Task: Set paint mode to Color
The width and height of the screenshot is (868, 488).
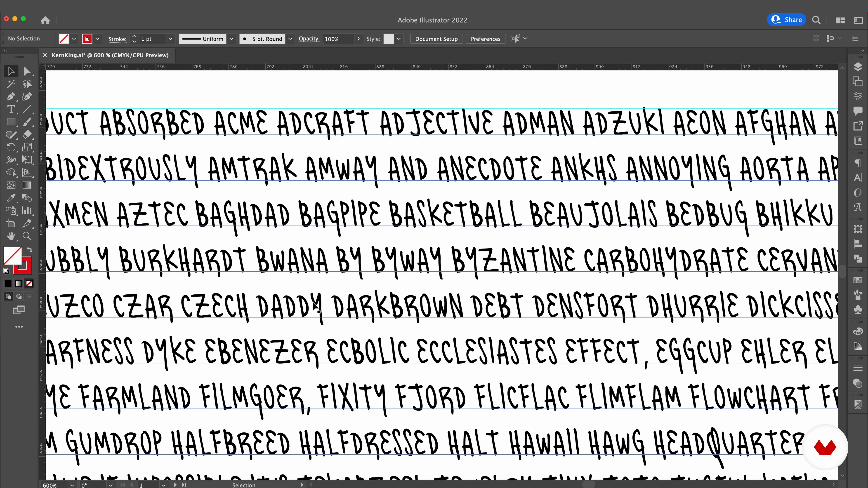Action: tap(8, 284)
